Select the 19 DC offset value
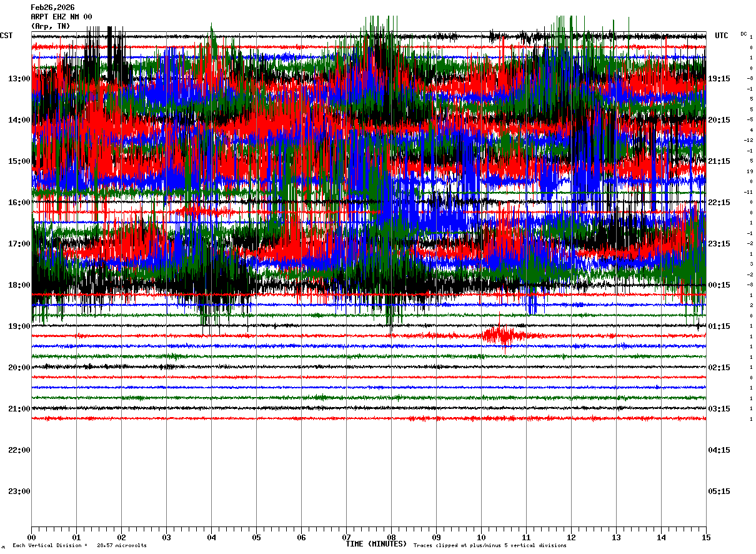The height and width of the screenshot is (554, 756). pos(750,171)
